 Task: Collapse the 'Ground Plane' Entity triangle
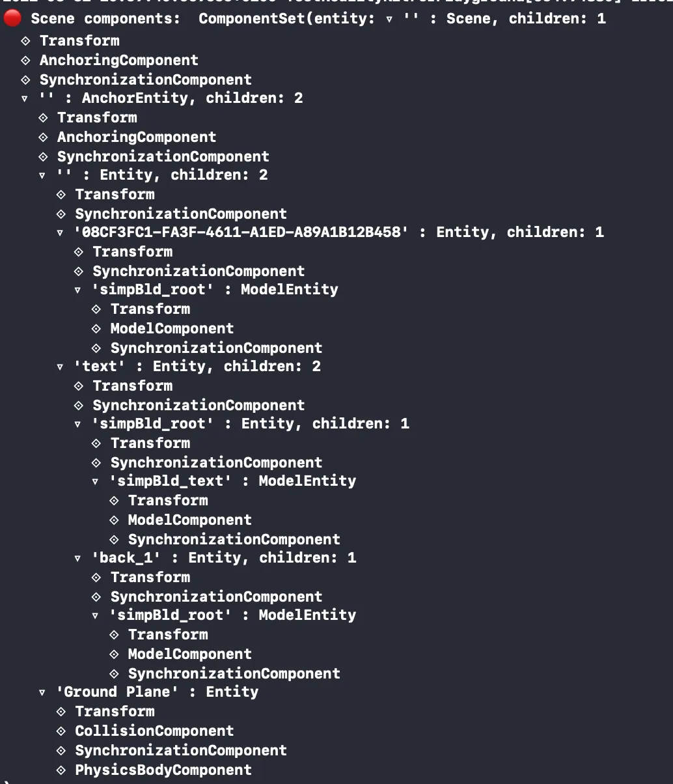click(x=42, y=693)
